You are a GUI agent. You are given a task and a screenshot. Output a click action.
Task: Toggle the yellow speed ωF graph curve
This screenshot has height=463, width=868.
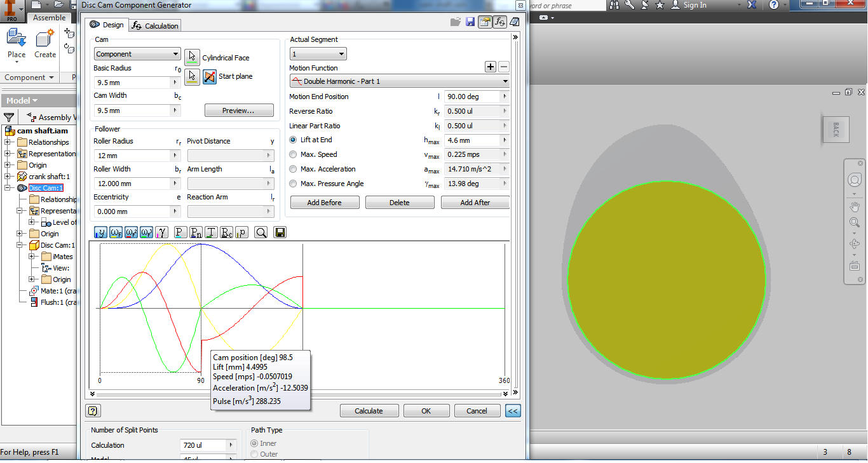pos(116,232)
